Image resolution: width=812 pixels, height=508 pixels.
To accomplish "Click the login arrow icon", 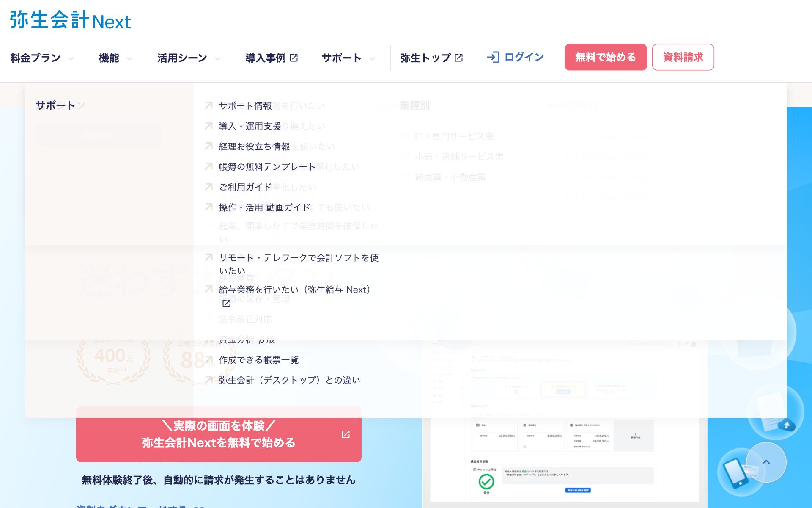I will [x=493, y=57].
